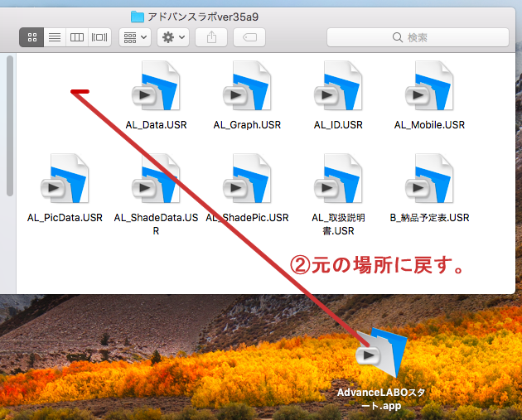Click the Finder window vertical scrollbar
The height and width of the screenshot is (420, 522).
point(10,126)
